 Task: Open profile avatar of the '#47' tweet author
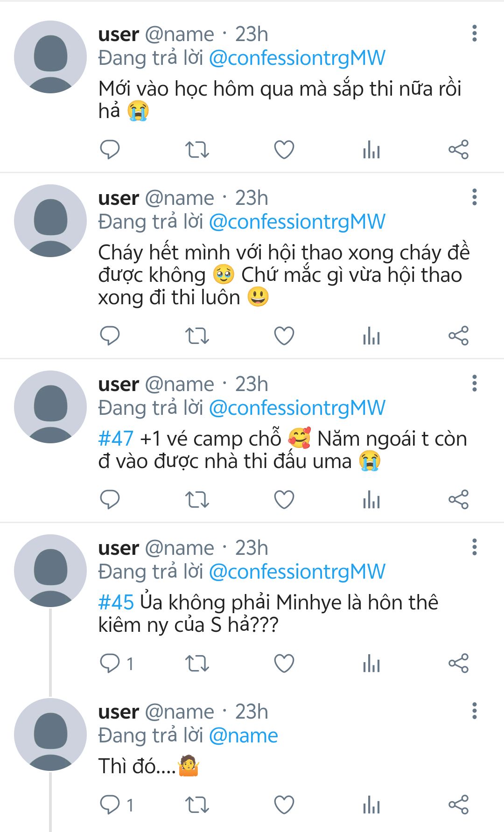(x=50, y=407)
